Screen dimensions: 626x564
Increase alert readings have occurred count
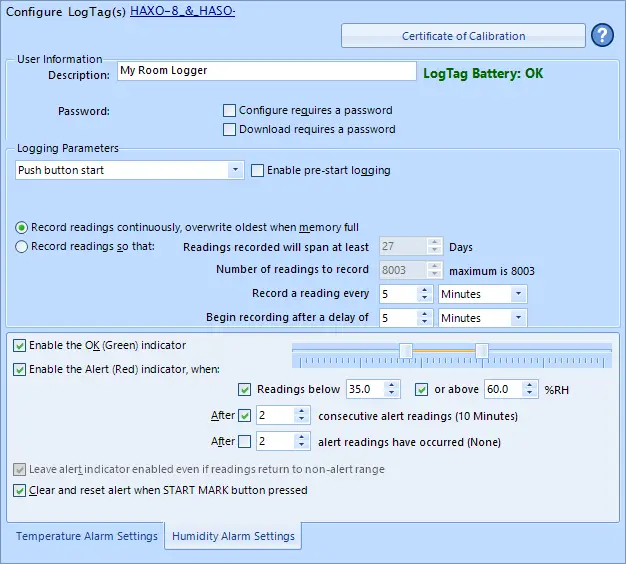(301, 437)
